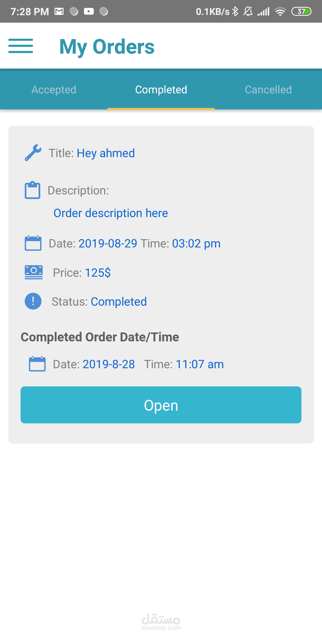The image size is (322, 644).
Task: Click the Order description here text
Action: pyautogui.click(x=111, y=213)
